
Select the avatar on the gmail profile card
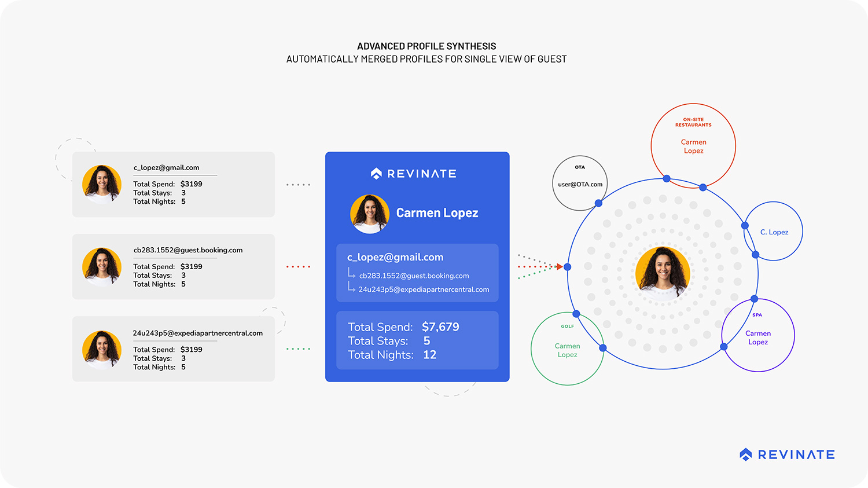click(x=102, y=184)
